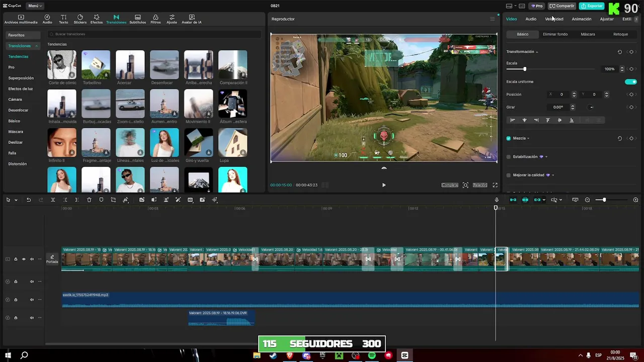Open the Ajuste tool in top toolbar
The height and width of the screenshot is (362, 644).
coord(172,19)
